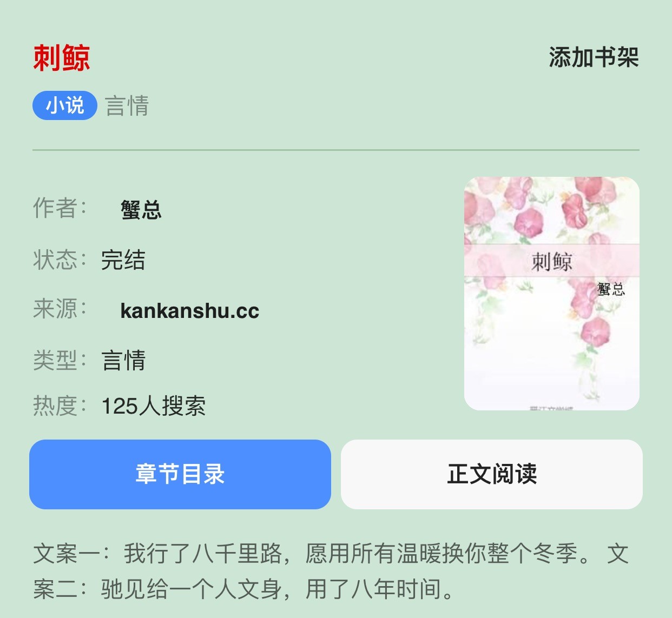The height and width of the screenshot is (618, 672).
Task: Click the 热度 label
Action: (x=60, y=406)
